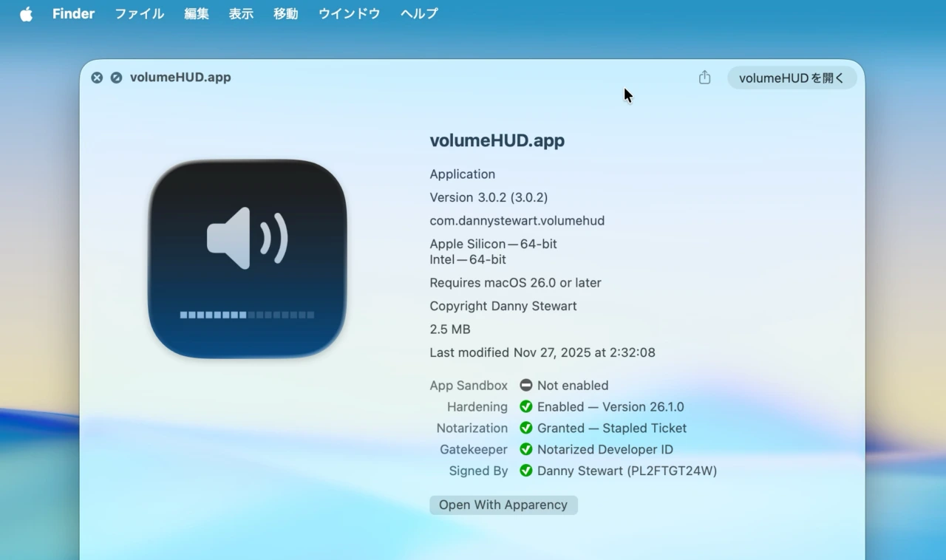946x560 pixels.
Task: Open the 表示 menu
Action: pyautogui.click(x=240, y=13)
